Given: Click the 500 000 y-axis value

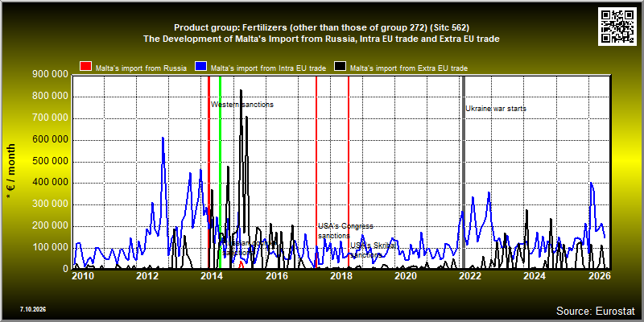Looking at the screenshot, I should point(49,162).
